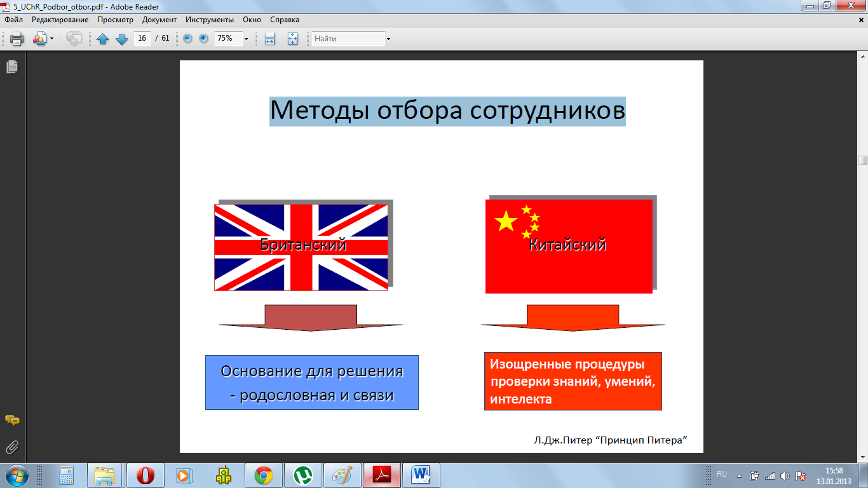Open the Окно menu
Viewport: 868px width, 488px height.
(252, 20)
